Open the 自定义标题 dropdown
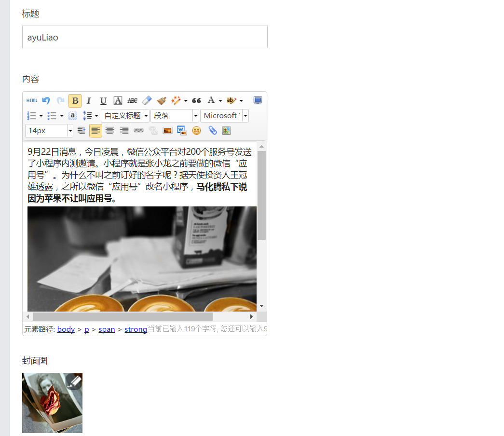 point(125,116)
